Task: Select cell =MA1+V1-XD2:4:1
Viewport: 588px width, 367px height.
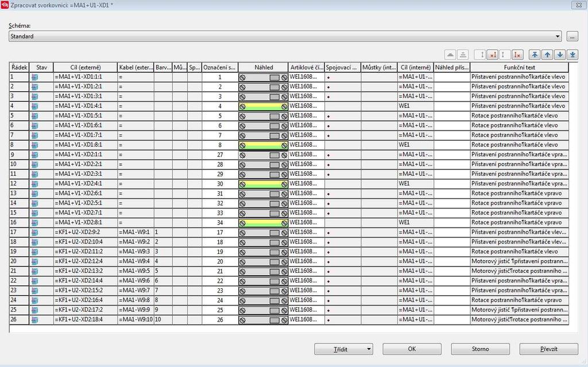Action: click(x=86, y=184)
